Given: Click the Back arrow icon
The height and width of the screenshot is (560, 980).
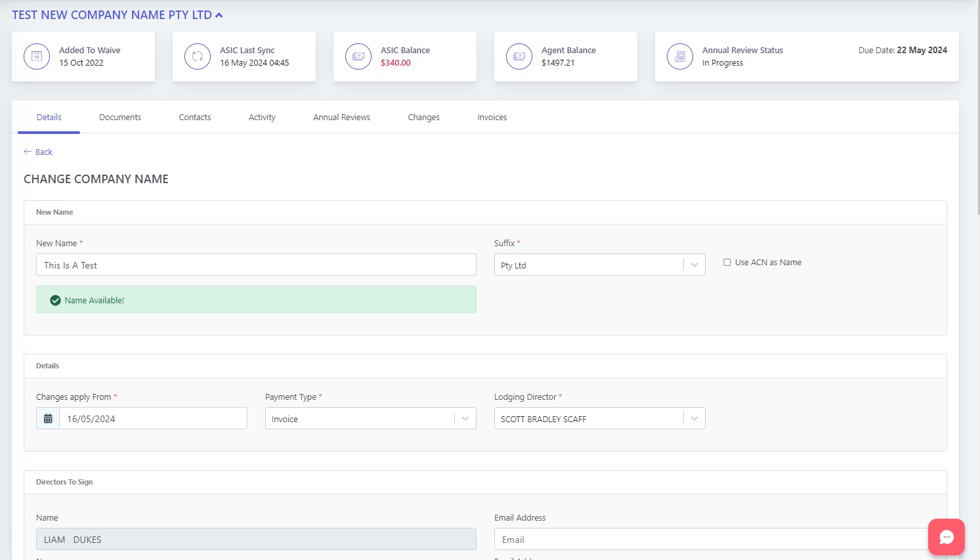Looking at the screenshot, I should pyautogui.click(x=28, y=152).
